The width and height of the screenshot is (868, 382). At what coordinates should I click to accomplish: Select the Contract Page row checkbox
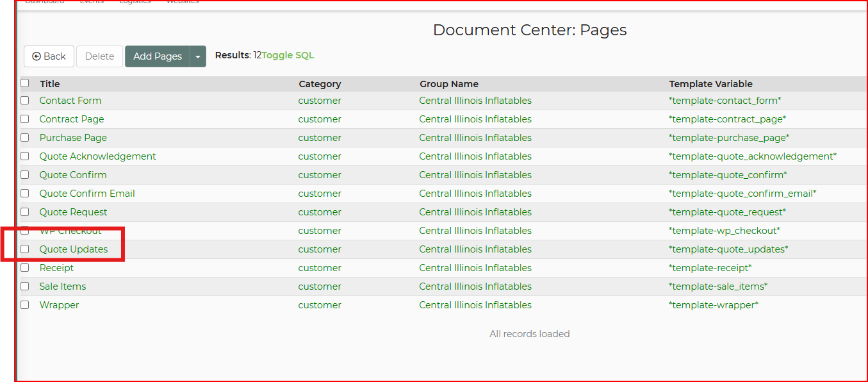25,119
